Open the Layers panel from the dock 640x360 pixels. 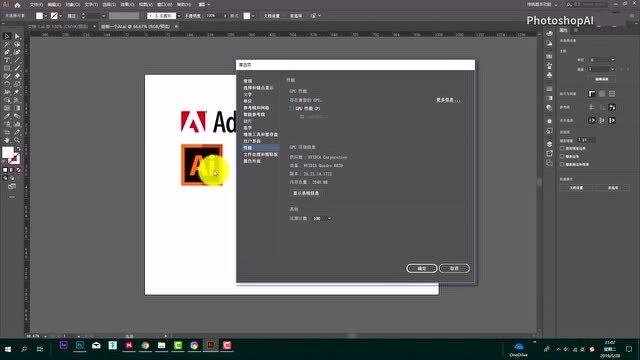click(x=549, y=144)
